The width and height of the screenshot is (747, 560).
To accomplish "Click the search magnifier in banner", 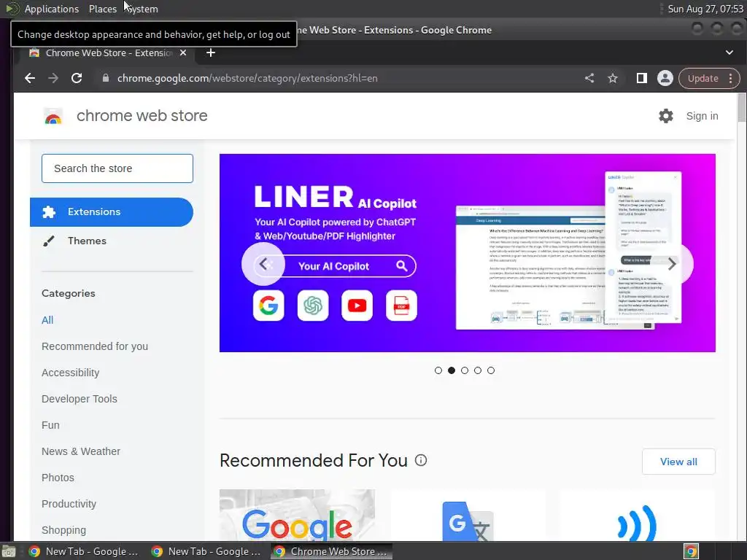I will point(402,265).
